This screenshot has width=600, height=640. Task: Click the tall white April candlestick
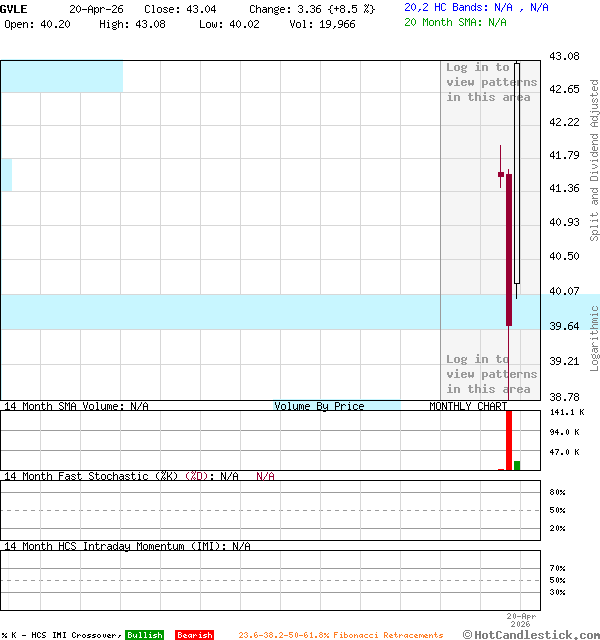click(517, 175)
